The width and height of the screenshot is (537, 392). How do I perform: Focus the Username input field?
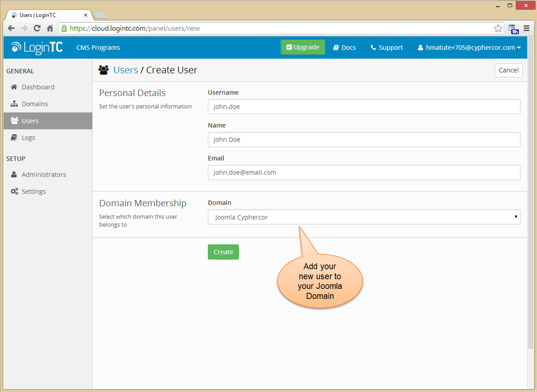pos(364,107)
